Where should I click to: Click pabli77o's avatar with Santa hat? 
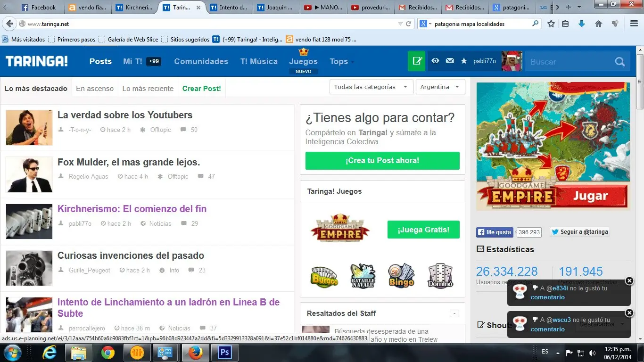point(512,61)
